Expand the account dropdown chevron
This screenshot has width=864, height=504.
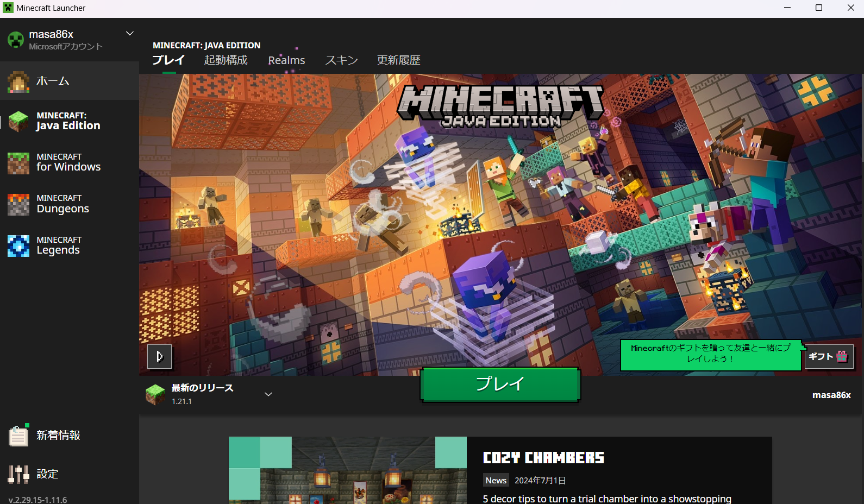pos(130,34)
